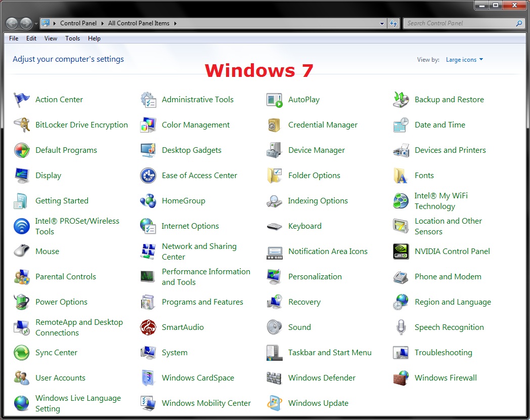Click the Administrative Tools gear icon
This screenshot has height=420, width=530.
148,100
